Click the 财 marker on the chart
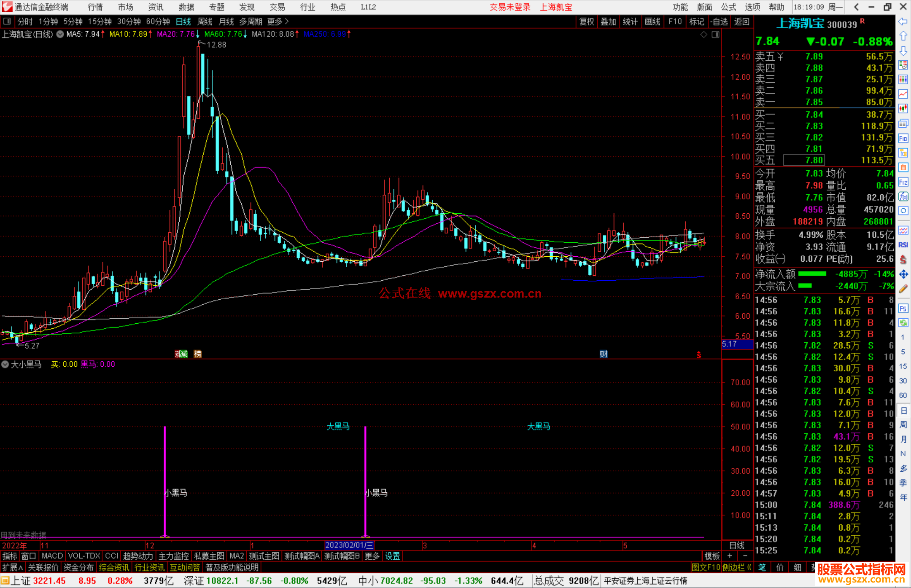The image size is (911, 588). [x=604, y=354]
